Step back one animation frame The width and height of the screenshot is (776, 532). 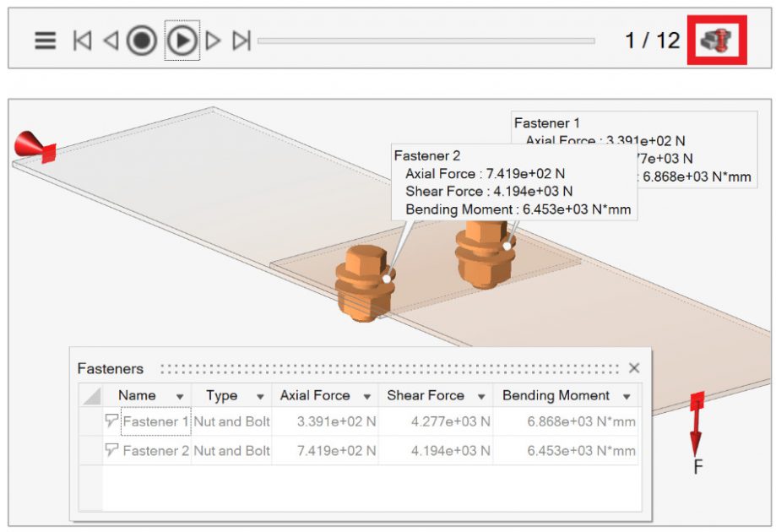[x=111, y=41]
